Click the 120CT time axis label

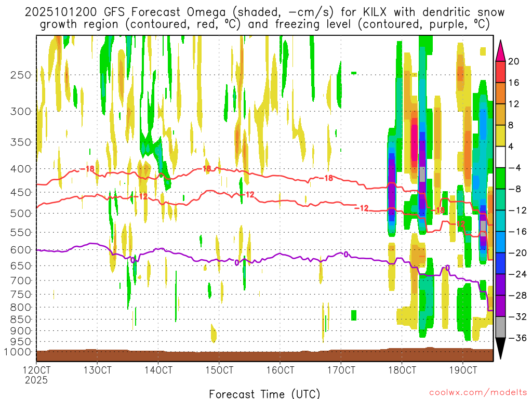pos(36,370)
